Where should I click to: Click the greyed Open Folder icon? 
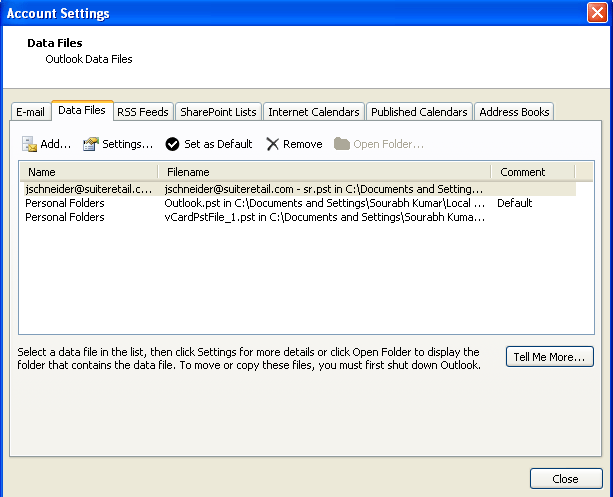point(342,144)
